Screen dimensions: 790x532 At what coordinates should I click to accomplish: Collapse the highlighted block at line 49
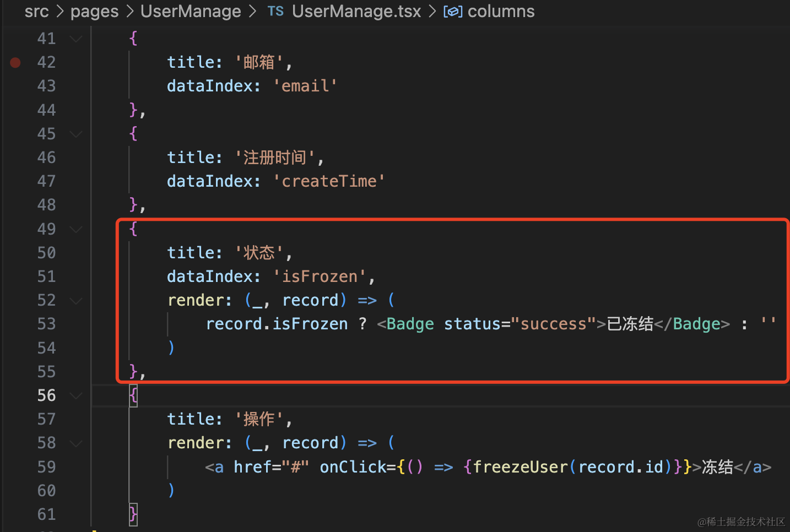point(76,229)
